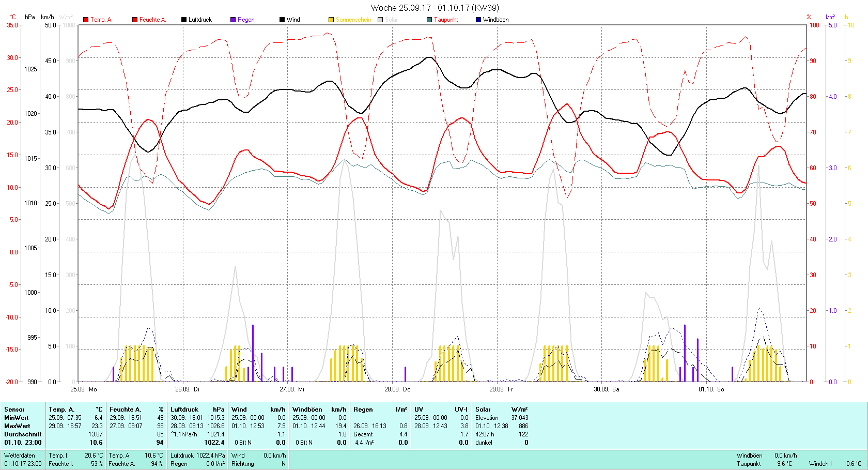Click the '25.09. Mo' date axis label
Screen dimensions: 868x470
tap(84, 389)
